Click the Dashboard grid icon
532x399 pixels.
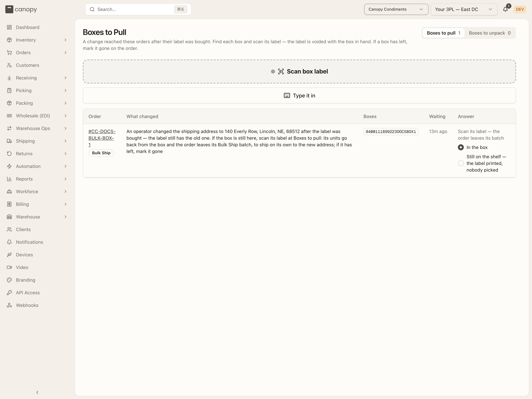click(9, 27)
